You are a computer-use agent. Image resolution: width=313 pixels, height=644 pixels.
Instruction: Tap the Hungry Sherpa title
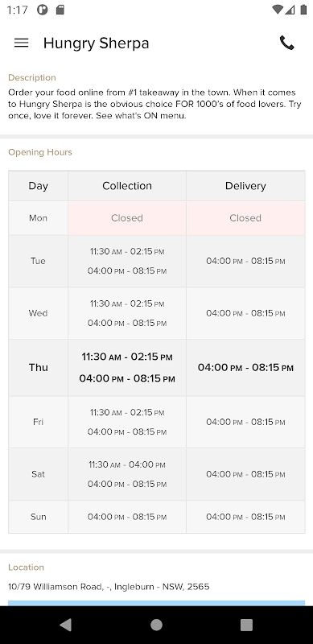96,43
